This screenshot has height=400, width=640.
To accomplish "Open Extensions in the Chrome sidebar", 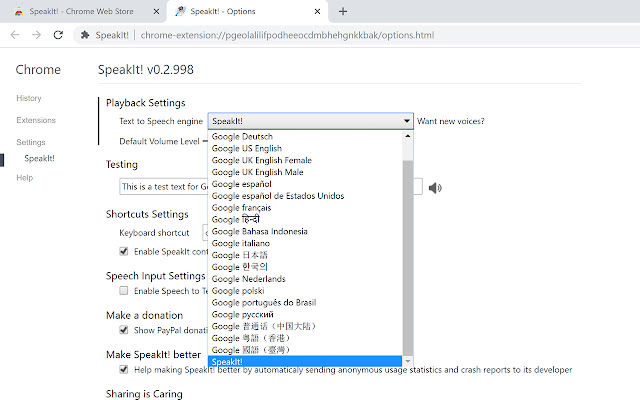I will (36, 120).
